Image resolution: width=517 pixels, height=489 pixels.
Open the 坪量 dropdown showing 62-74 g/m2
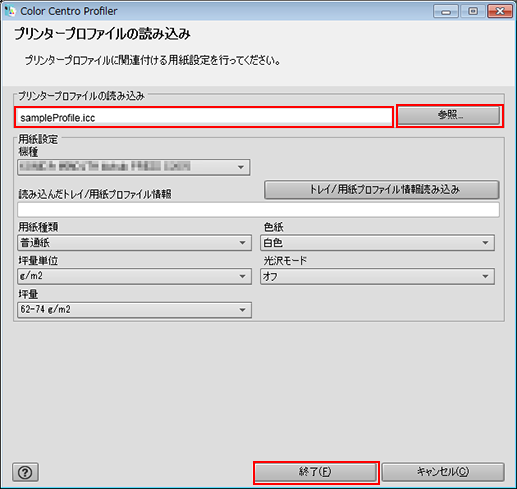[x=134, y=310]
